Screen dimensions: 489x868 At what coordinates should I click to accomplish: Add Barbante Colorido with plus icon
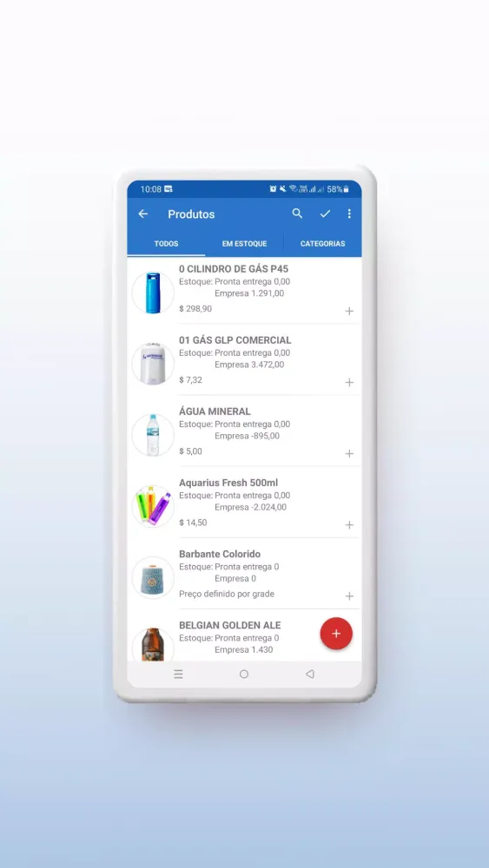[349, 596]
